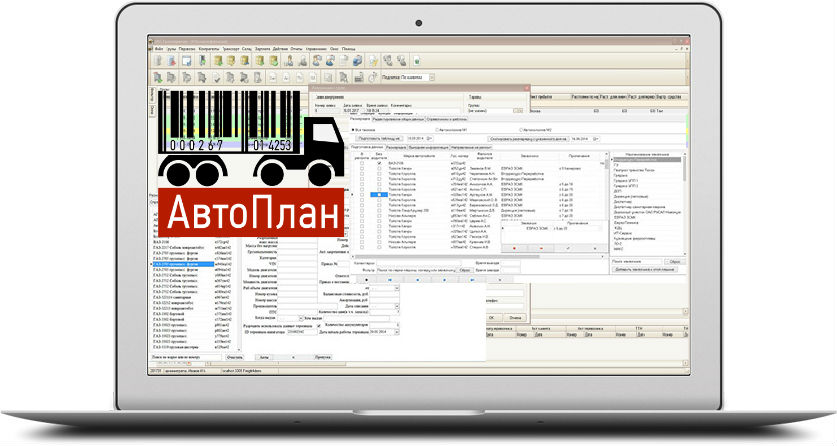The image size is (837, 446).
Task: Click the stopwatch icon in the second toolbar
Action: click(x=373, y=77)
